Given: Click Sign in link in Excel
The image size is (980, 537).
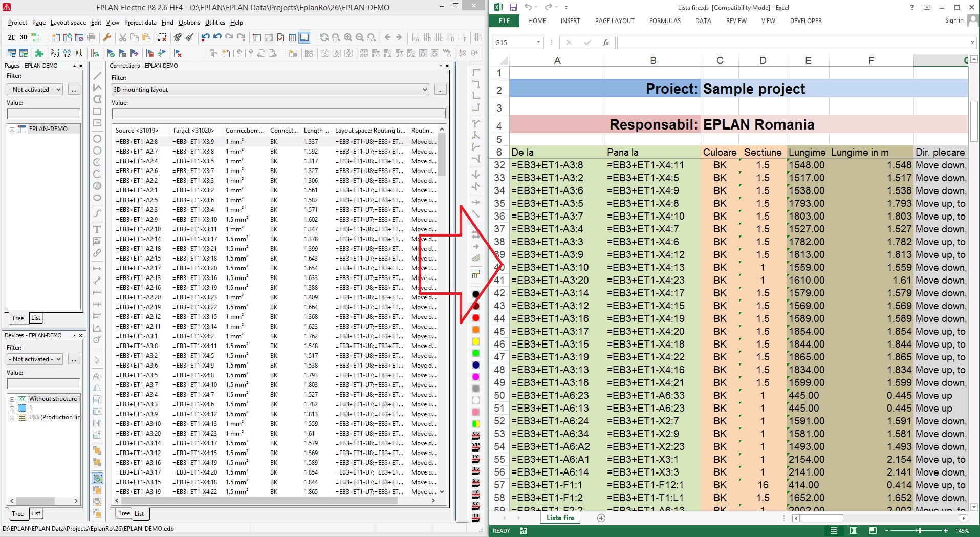Looking at the screenshot, I should (954, 20).
